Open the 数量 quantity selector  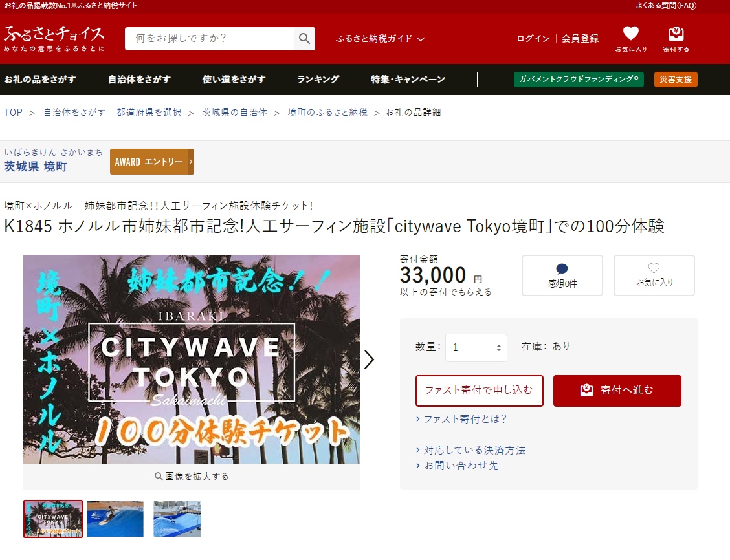(476, 347)
